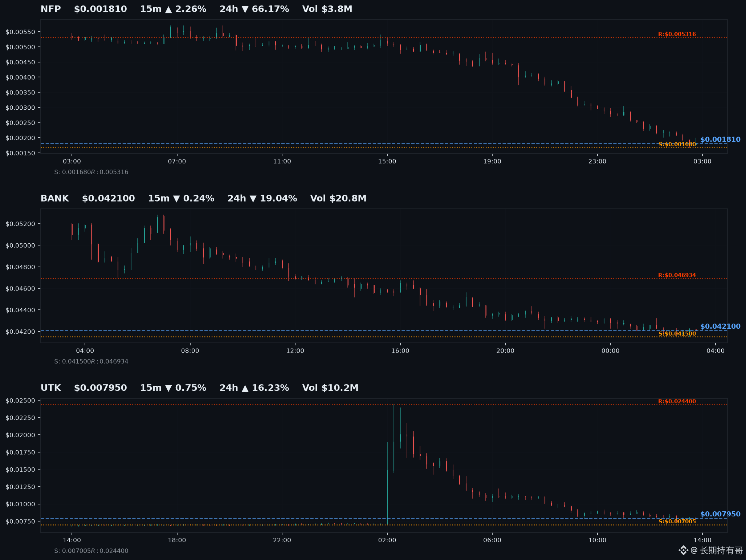The width and height of the screenshot is (746, 560).
Task: Click the $0.01500 price axis label
Action: (20, 470)
